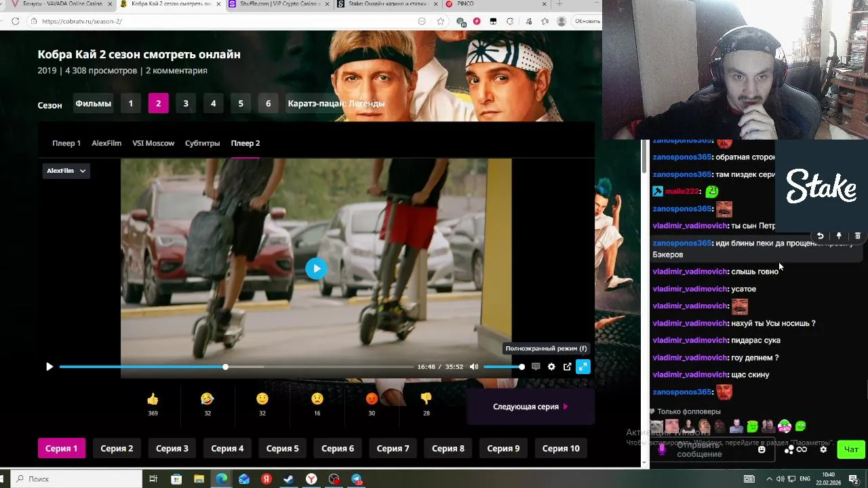Viewport: 868px width, 488px height.
Task: Switch to the Плеер 1 tab
Action: (66, 143)
